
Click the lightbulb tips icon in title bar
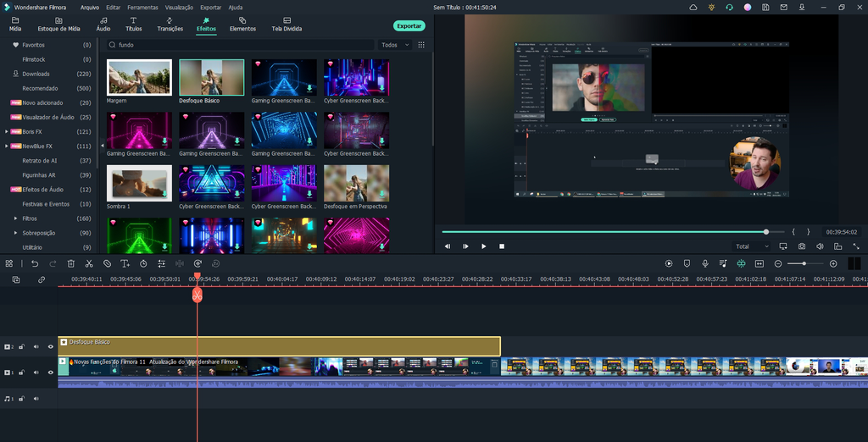click(x=711, y=7)
